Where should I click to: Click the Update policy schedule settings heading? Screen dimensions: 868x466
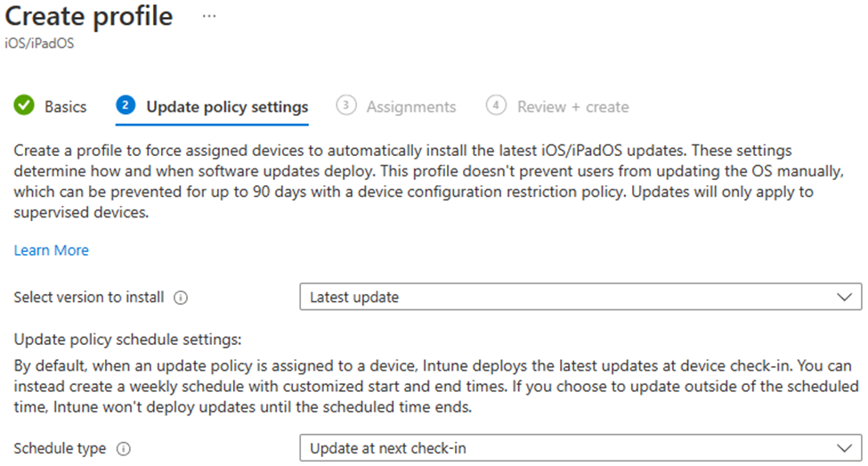click(x=127, y=339)
